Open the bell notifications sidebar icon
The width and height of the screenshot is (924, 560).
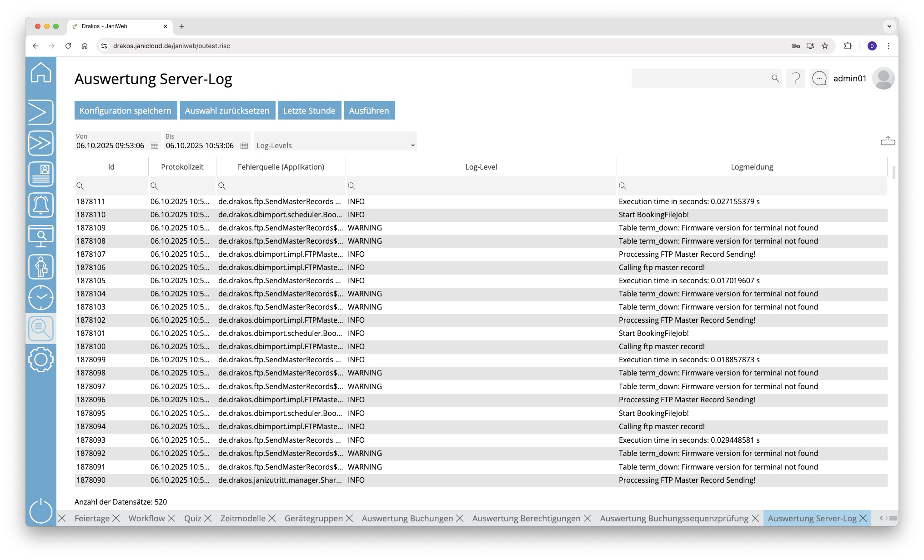click(41, 205)
